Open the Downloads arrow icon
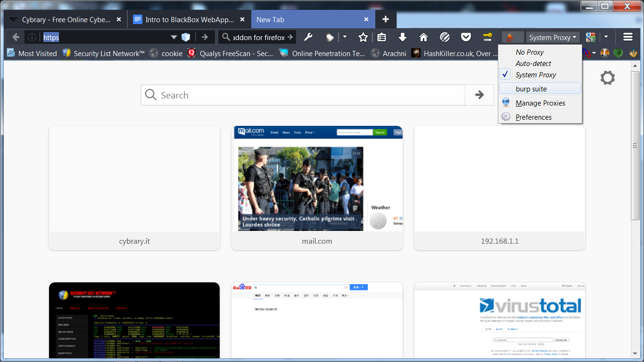Viewport: 644px width, 362px height. point(402,37)
